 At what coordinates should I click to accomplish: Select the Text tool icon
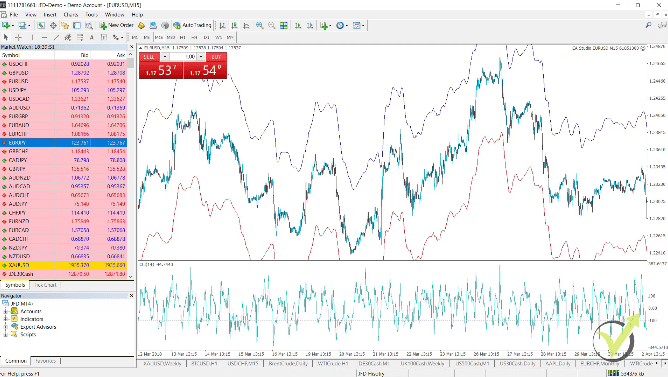point(92,37)
